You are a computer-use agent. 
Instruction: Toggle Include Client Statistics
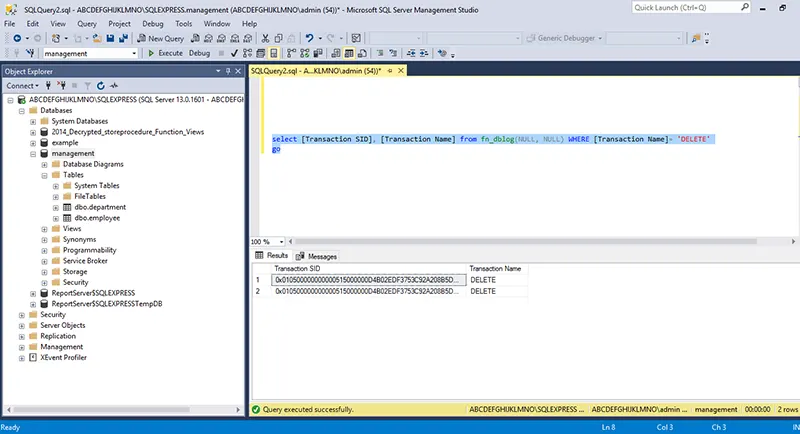[318, 53]
